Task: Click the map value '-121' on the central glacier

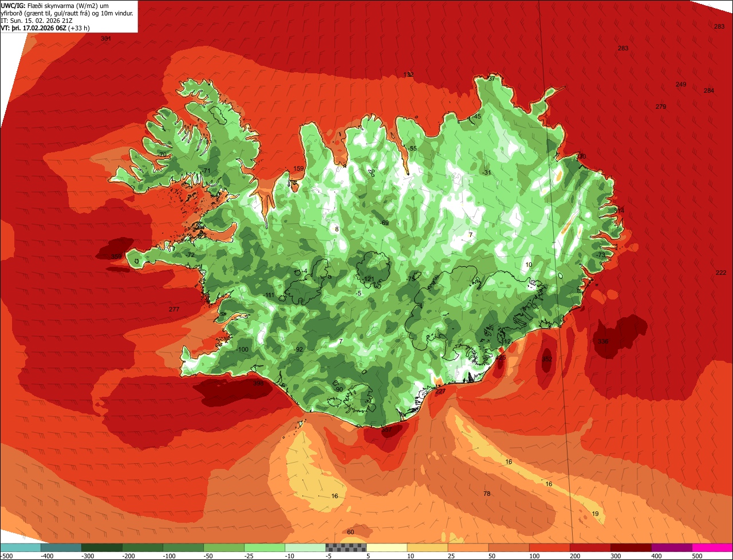Action: click(368, 279)
